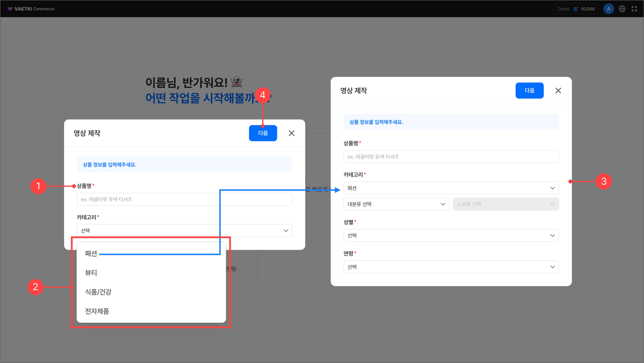This screenshot has width=644, height=363.
Task: Open the 소분류 선택 dropdown
Action: click(x=506, y=204)
